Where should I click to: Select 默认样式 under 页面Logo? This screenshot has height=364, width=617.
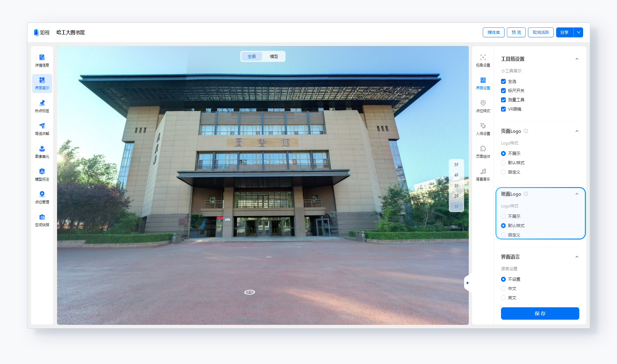click(503, 163)
